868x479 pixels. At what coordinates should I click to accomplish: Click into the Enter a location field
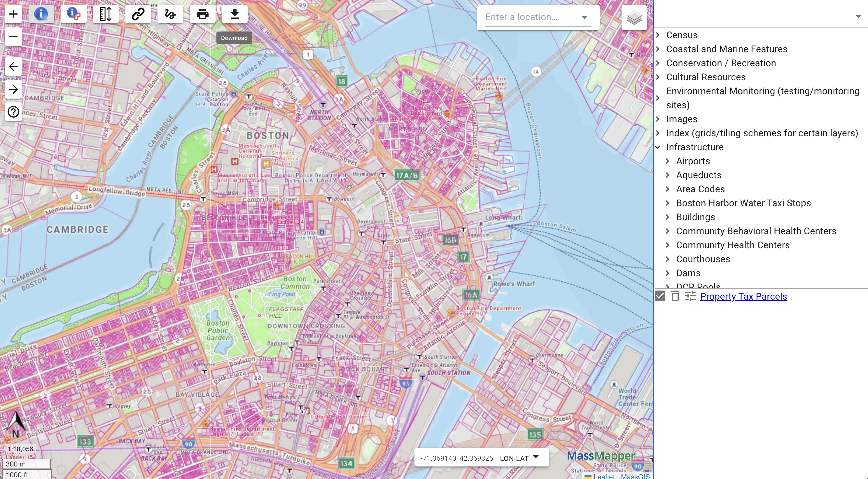[532, 17]
